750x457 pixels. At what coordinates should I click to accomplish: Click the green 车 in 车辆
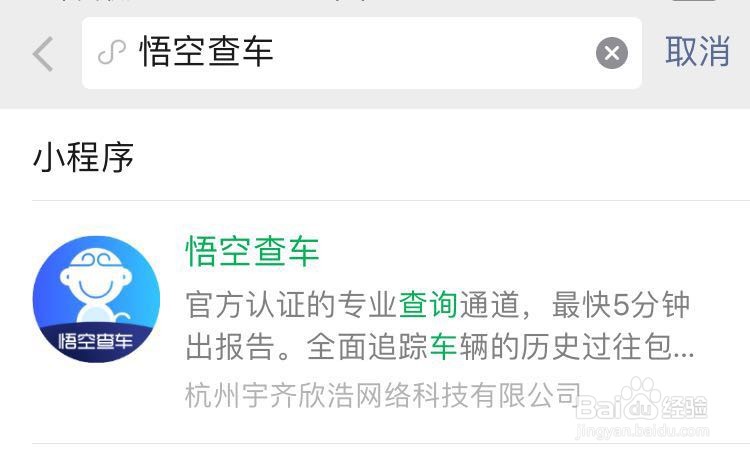pyautogui.click(x=443, y=346)
